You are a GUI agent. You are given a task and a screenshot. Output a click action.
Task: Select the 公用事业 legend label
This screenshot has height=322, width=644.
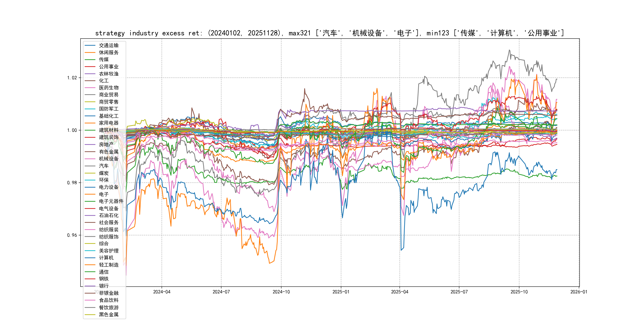pyautogui.click(x=109, y=67)
